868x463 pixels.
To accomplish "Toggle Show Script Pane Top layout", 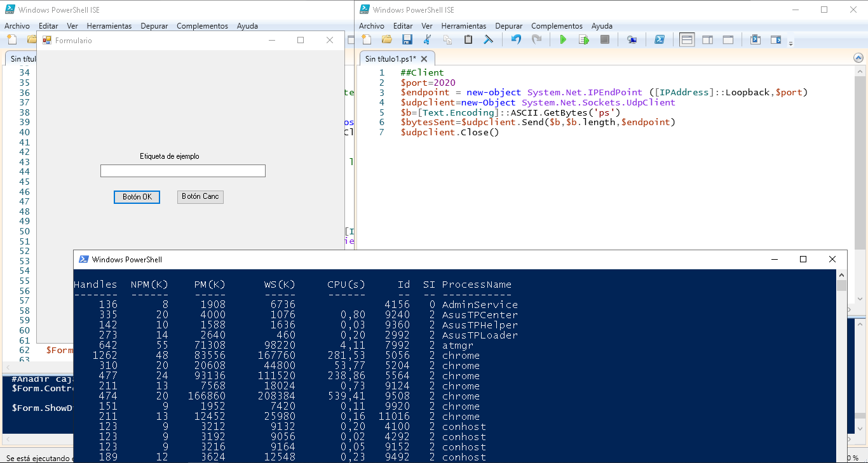I will tap(687, 39).
